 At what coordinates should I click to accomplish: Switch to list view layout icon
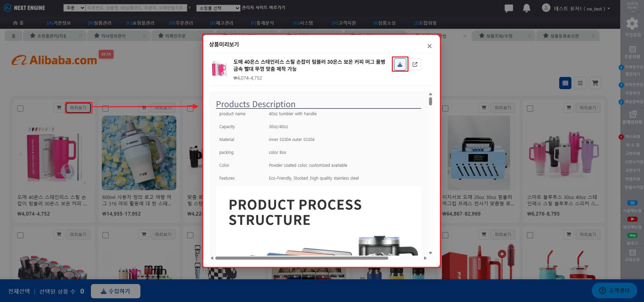point(580,83)
